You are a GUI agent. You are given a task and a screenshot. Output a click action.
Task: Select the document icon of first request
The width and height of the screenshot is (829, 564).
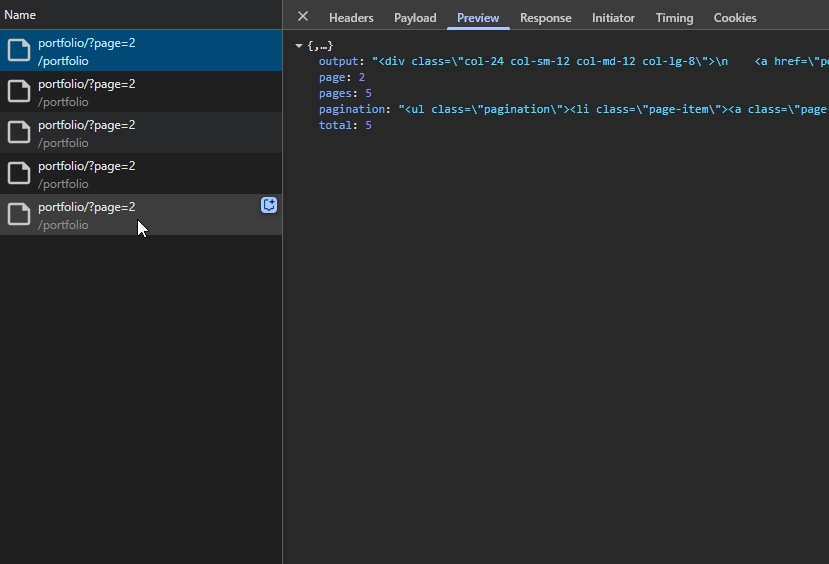(x=19, y=50)
